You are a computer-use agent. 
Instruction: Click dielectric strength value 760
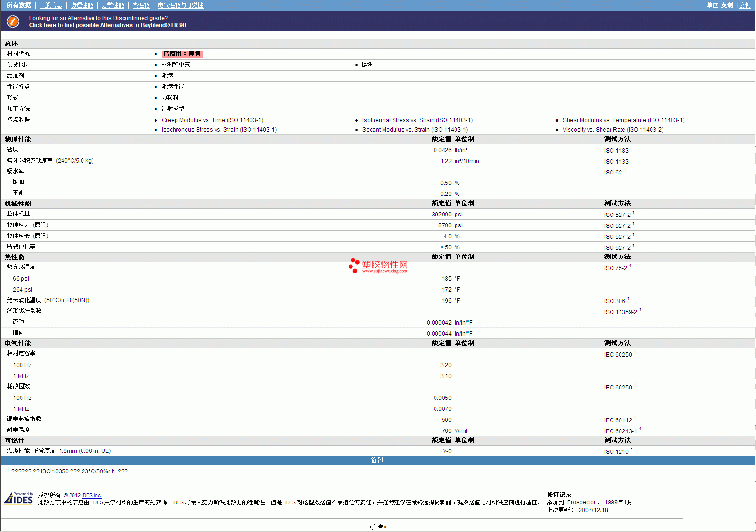pyautogui.click(x=446, y=431)
